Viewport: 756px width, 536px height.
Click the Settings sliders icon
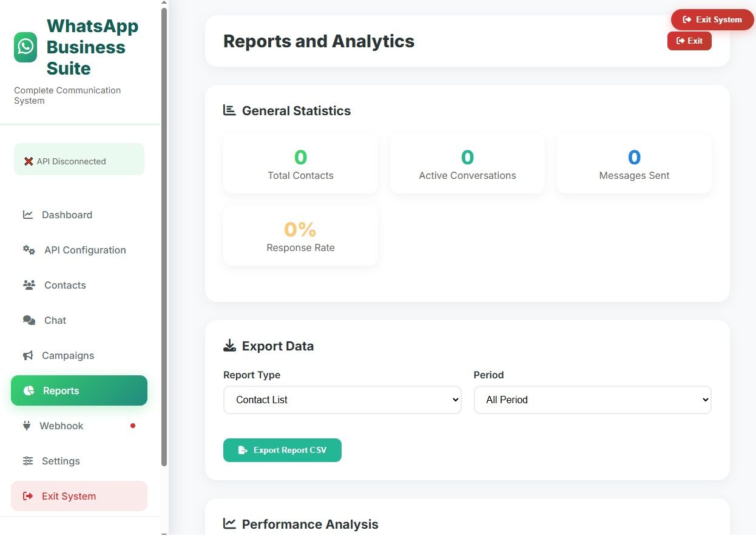(x=28, y=461)
